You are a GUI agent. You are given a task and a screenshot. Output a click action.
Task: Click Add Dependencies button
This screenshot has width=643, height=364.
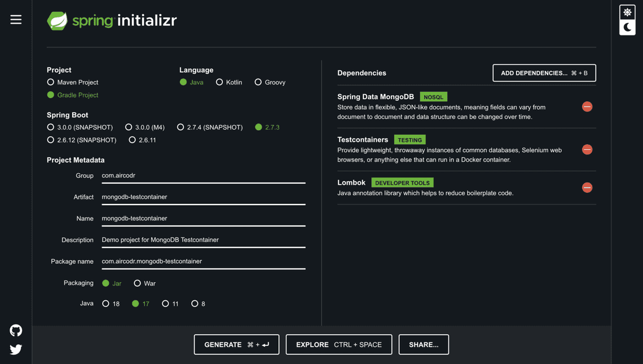coord(544,73)
